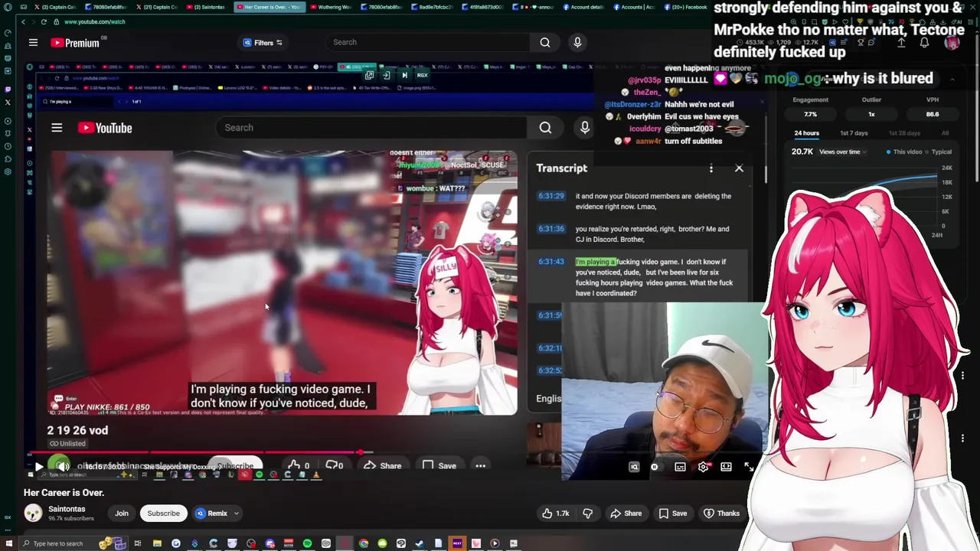Click outer Save button beside Thanks
The image size is (980, 551).
[672, 514]
